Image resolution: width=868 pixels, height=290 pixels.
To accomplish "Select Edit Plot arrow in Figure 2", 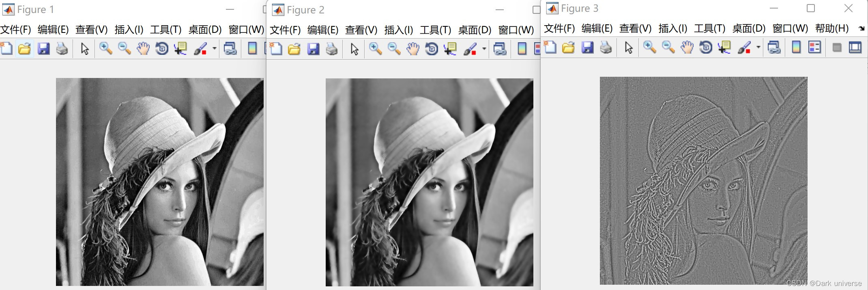I will pyautogui.click(x=354, y=49).
